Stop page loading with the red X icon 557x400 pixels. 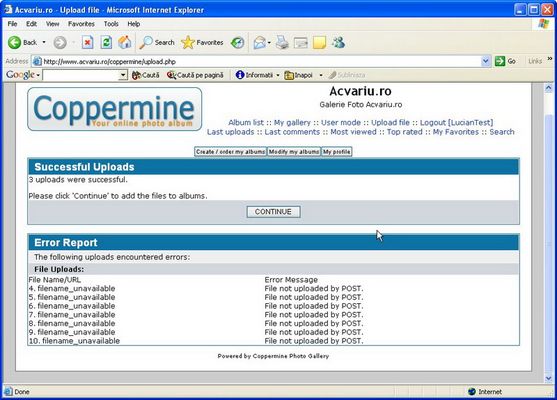coord(87,43)
